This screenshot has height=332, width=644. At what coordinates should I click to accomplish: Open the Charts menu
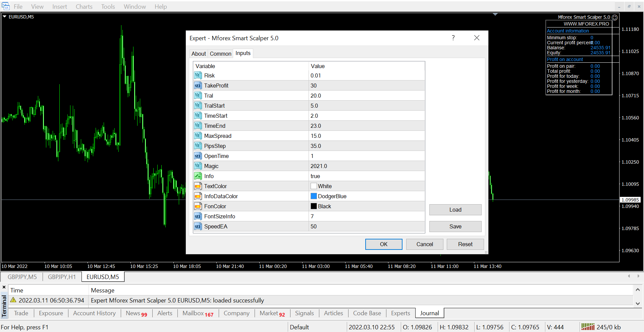point(84,7)
